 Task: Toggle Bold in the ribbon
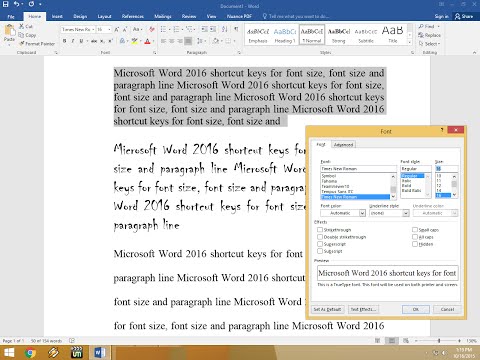[64, 41]
